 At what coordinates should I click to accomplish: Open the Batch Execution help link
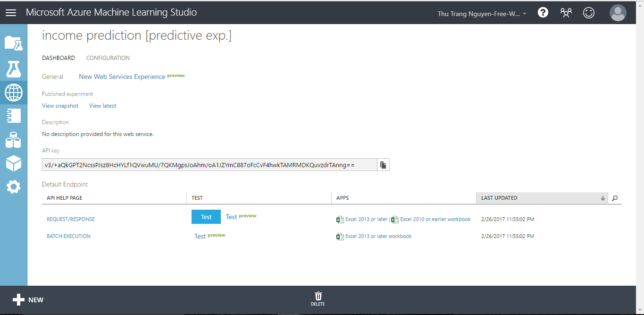pos(68,236)
